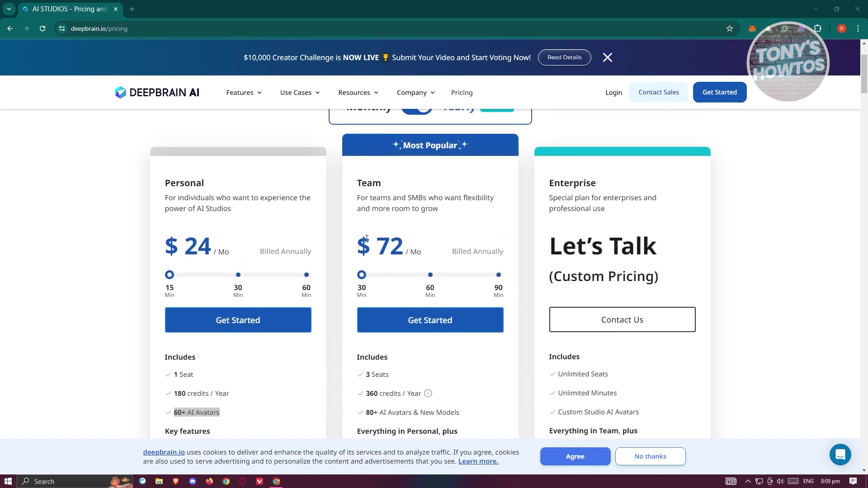Select 60 Min on the Team slider

coord(430,275)
